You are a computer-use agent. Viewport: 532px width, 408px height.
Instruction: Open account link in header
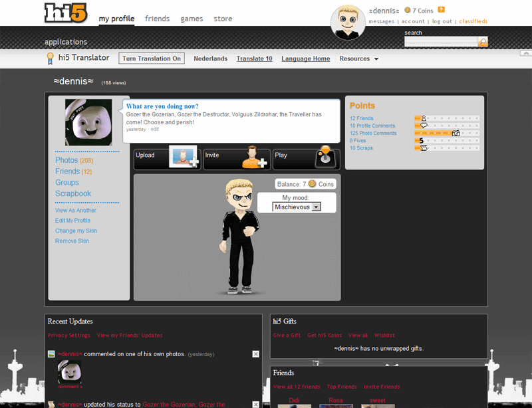pos(413,21)
